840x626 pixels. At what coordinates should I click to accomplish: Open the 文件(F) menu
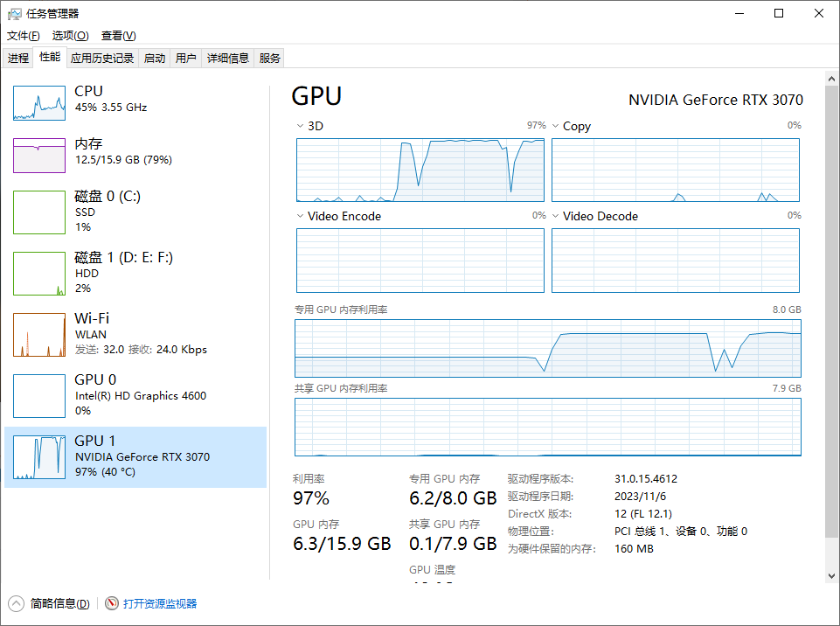[23, 35]
